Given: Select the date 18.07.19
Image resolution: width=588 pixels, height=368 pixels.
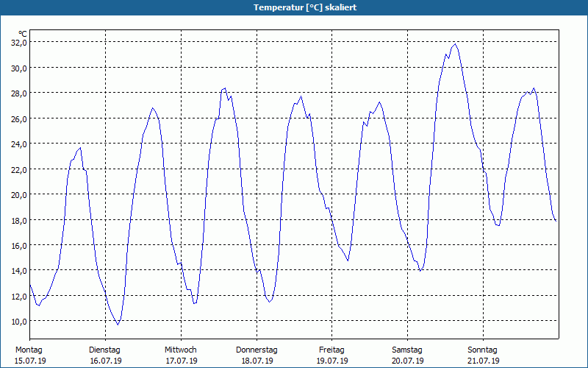Looking at the screenshot, I should pyautogui.click(x=257, y=361).
